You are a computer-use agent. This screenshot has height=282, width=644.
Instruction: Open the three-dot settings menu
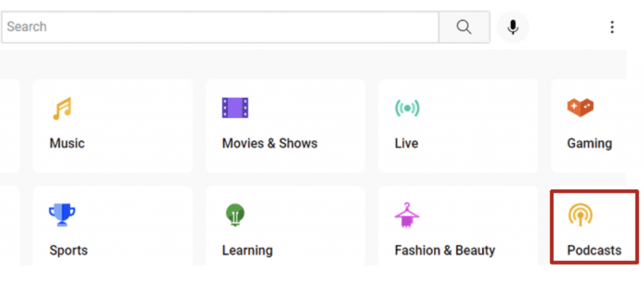[612, 27]
